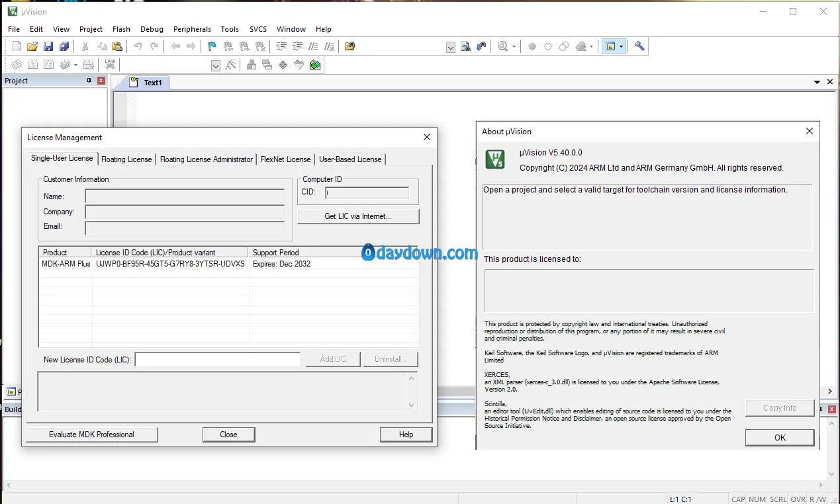
Task: Click the Window layout icon
Action: [x=610, y=46]
